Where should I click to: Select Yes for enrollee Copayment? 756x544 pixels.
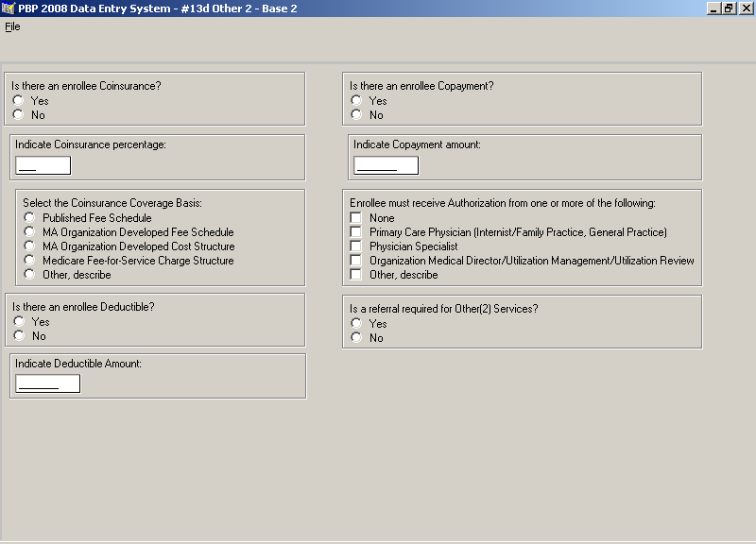[x=356, y=100]
